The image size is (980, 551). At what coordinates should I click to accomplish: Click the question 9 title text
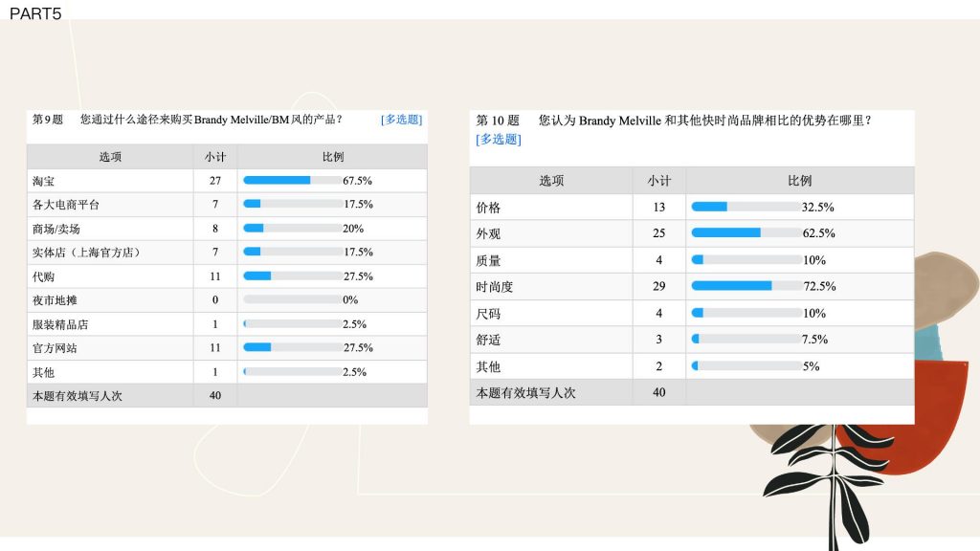pos(212,120)
